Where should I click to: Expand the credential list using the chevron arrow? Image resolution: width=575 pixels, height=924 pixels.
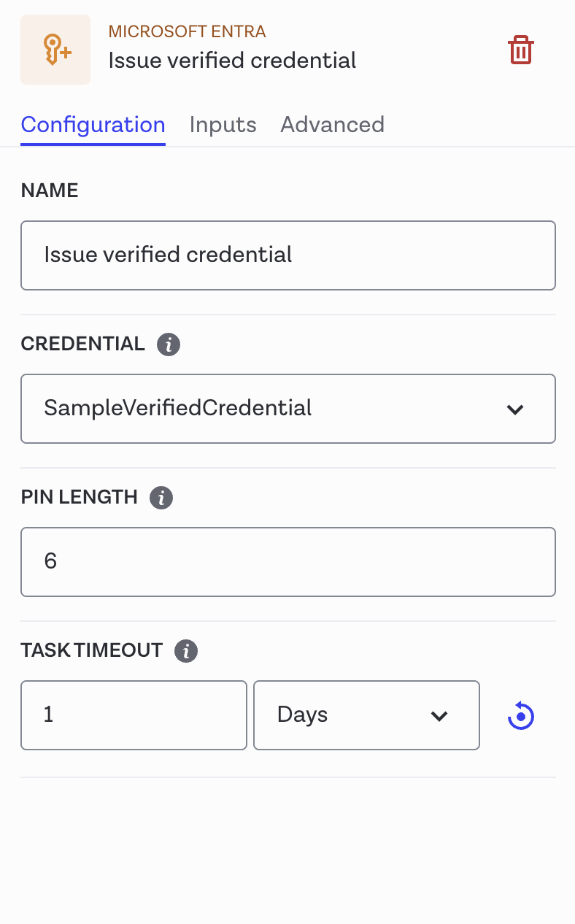tap(515, 409)
